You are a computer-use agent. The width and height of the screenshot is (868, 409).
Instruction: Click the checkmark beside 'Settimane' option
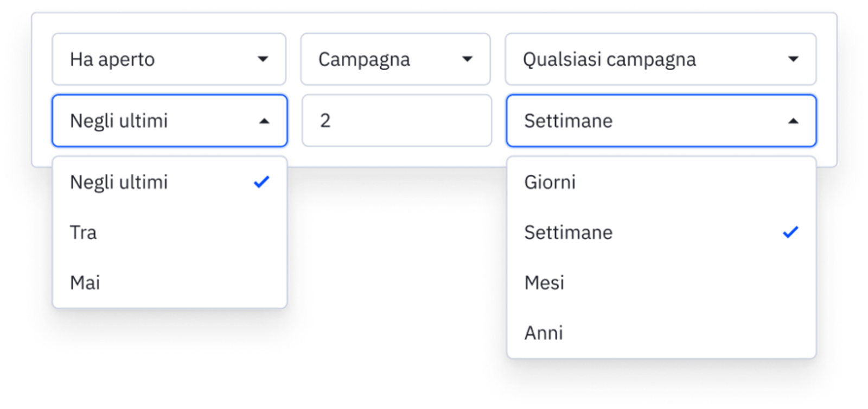click(x=790, y=232)
